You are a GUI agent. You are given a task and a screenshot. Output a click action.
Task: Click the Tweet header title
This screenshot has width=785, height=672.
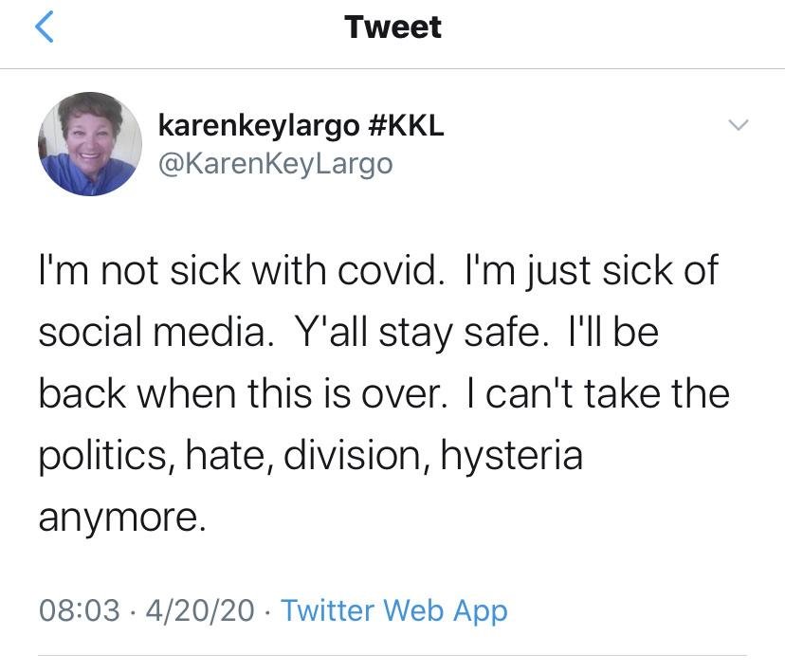pos(392,27)
